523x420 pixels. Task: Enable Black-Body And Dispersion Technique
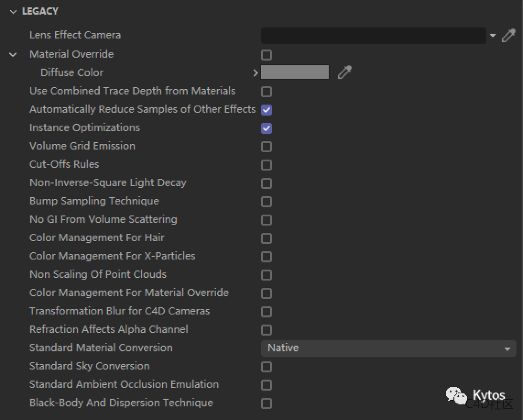pos(266,403)
